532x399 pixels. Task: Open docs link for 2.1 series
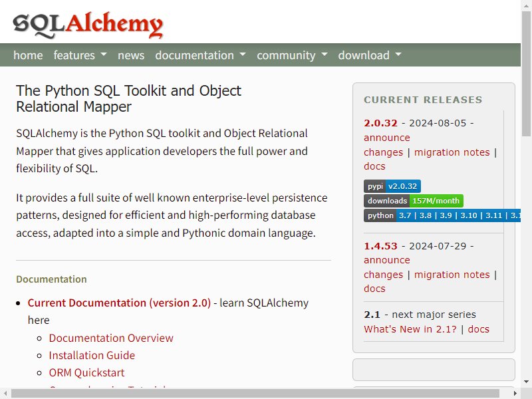[478, 329]
